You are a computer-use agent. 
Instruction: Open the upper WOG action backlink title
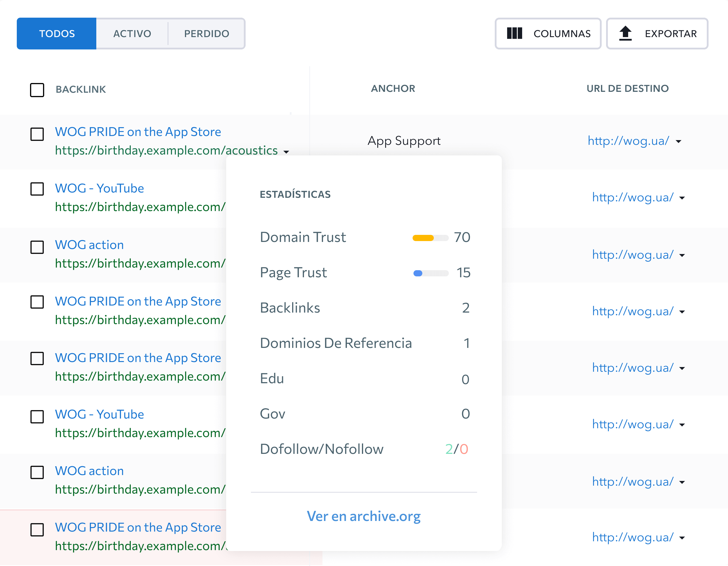tap(89, 245)
